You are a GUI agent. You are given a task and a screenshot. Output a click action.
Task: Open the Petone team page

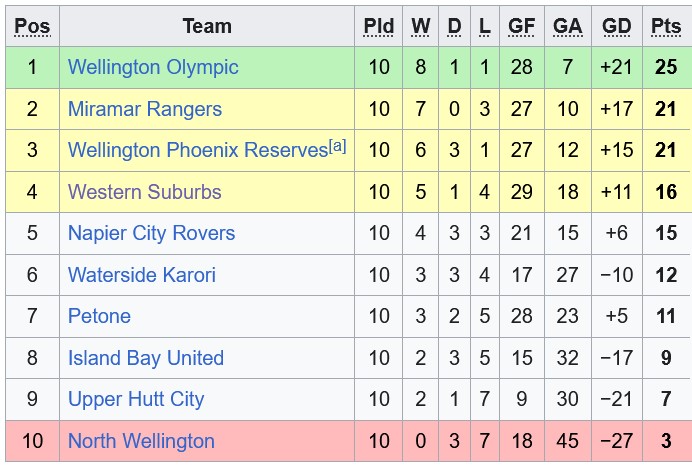click(99, 317)
